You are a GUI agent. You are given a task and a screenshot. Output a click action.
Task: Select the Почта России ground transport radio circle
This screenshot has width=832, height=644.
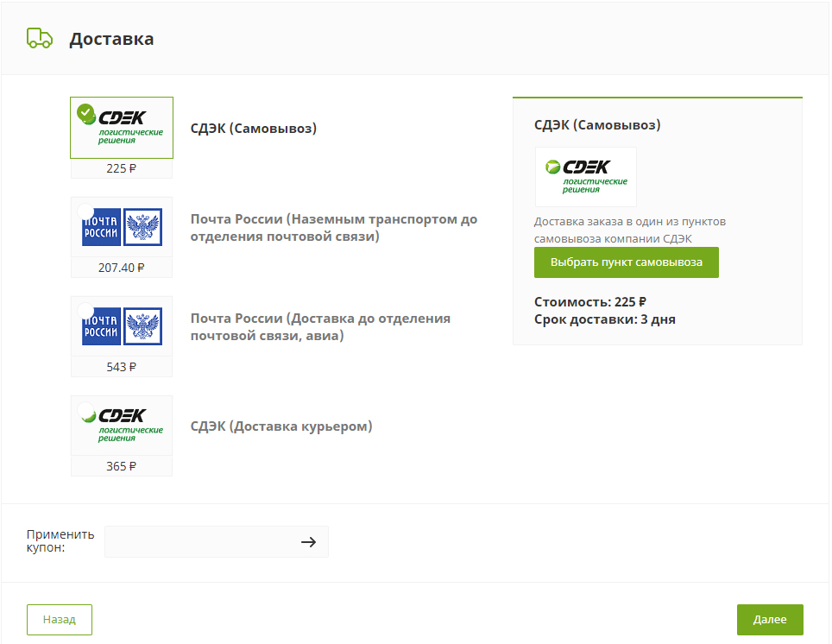coord(85,212)
